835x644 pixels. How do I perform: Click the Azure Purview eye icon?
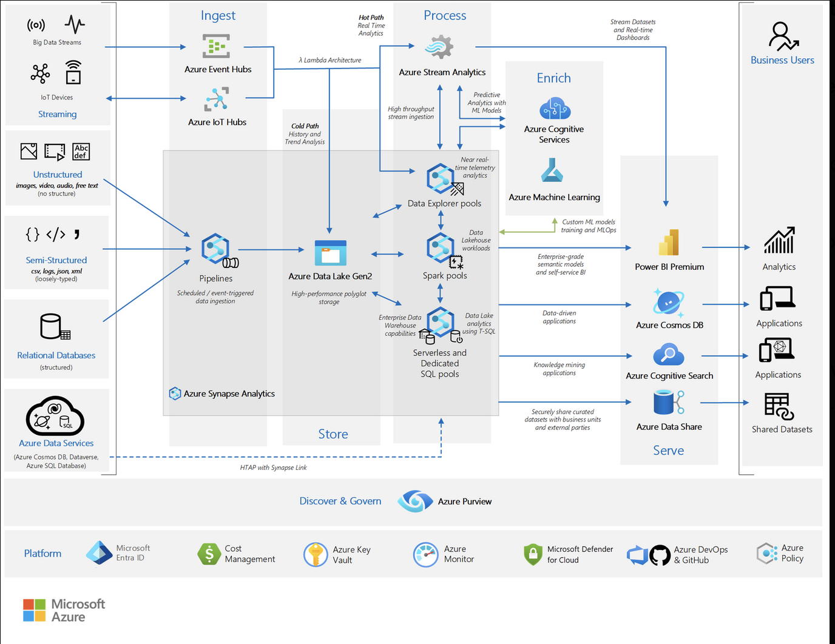coord(415,501)
